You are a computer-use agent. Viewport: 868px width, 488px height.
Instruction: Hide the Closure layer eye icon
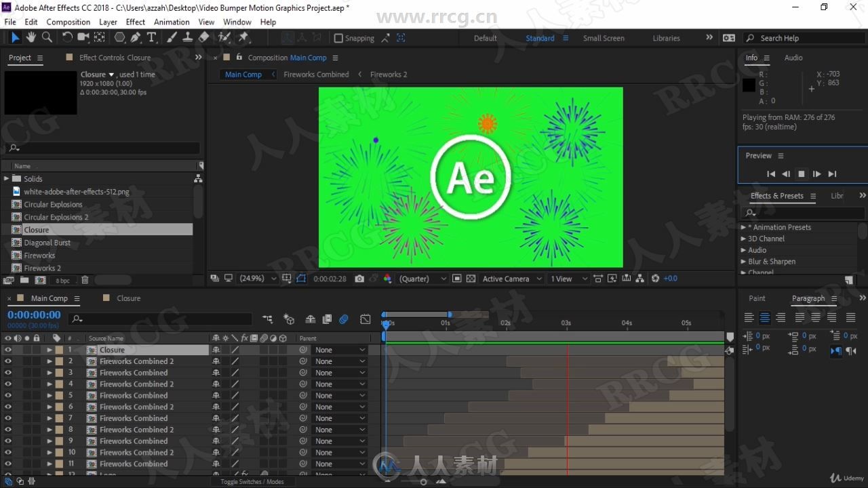(8, 350)
